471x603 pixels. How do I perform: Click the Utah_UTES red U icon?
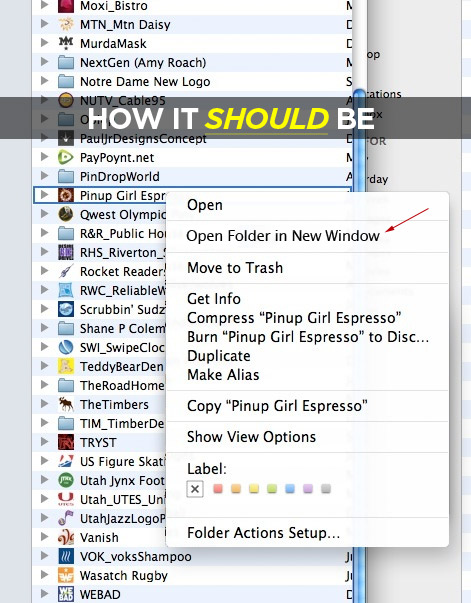pos(66,499)
